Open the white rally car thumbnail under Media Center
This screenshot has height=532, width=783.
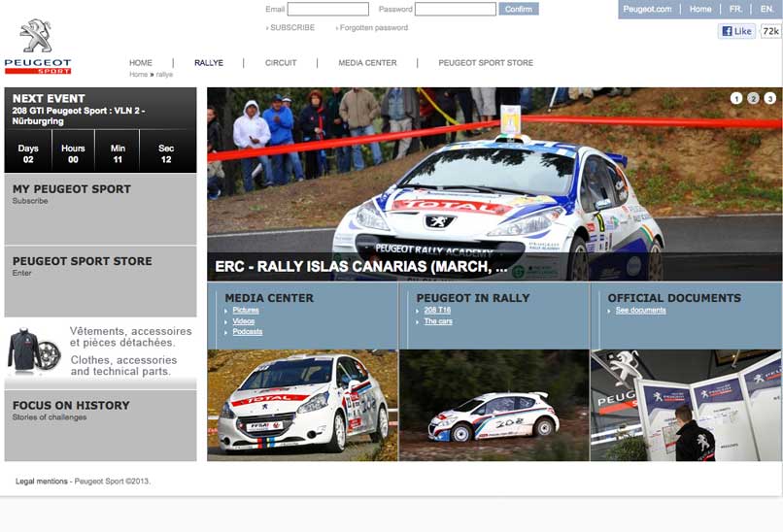point(302,404)
